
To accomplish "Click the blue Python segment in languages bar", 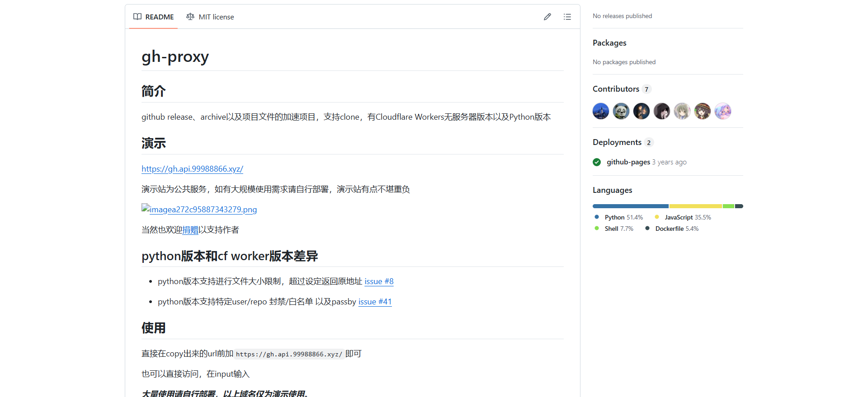I will pyautogui.click(x=630, y=206).
